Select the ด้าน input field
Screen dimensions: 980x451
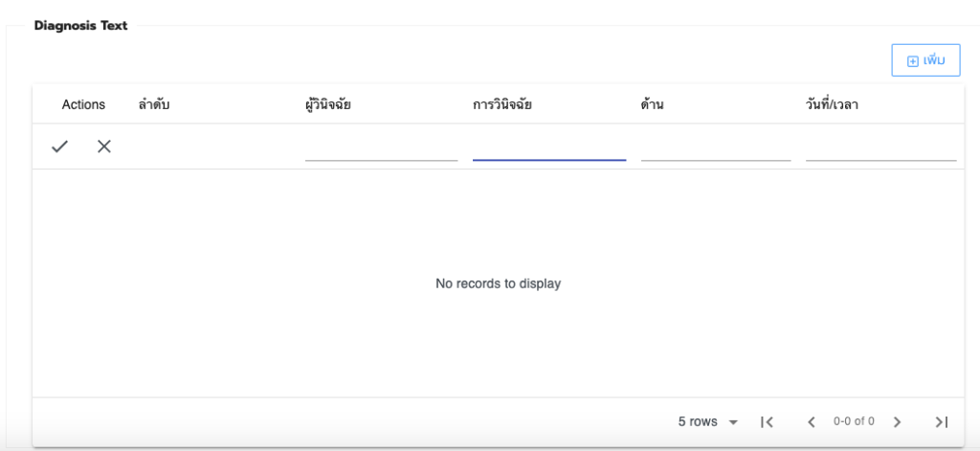click(x=716, y=147)
